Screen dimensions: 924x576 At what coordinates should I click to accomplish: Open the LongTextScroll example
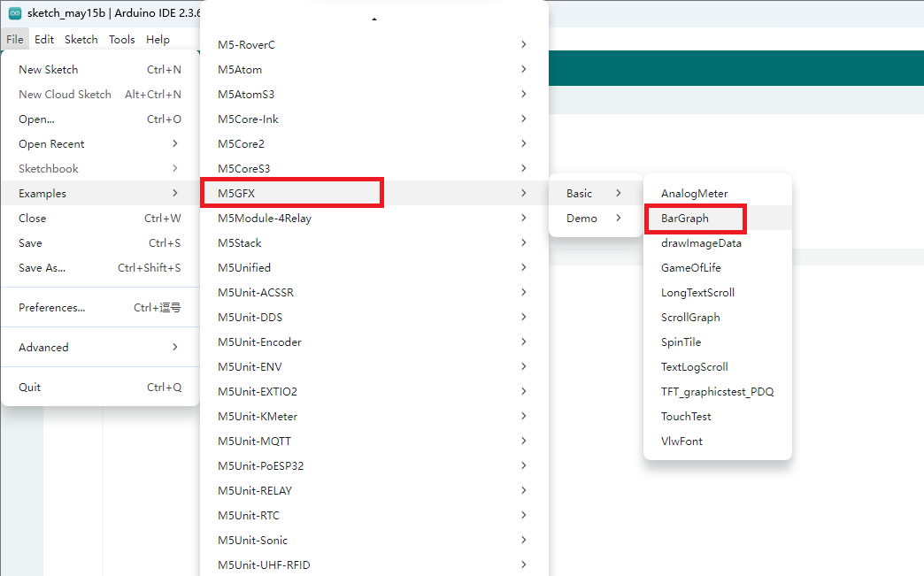click(718, 292)
